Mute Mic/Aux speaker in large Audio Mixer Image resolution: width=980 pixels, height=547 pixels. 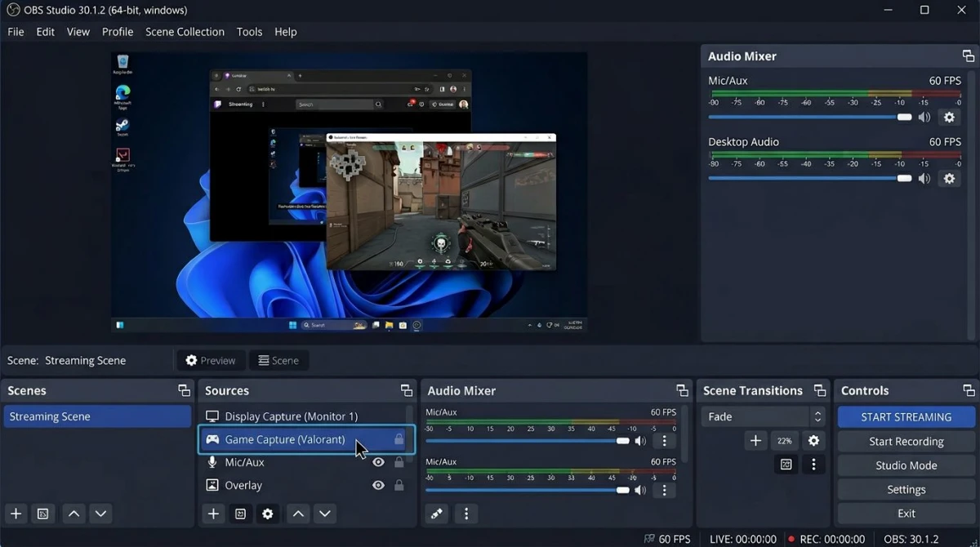(x=924, y=118)
